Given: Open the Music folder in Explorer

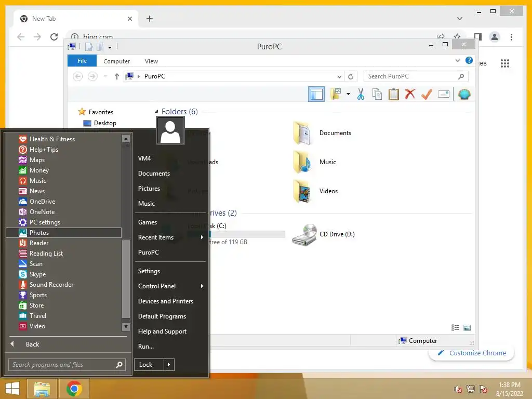Looking at the screenshot, I should pyautogui.click(x=315, y=162).
